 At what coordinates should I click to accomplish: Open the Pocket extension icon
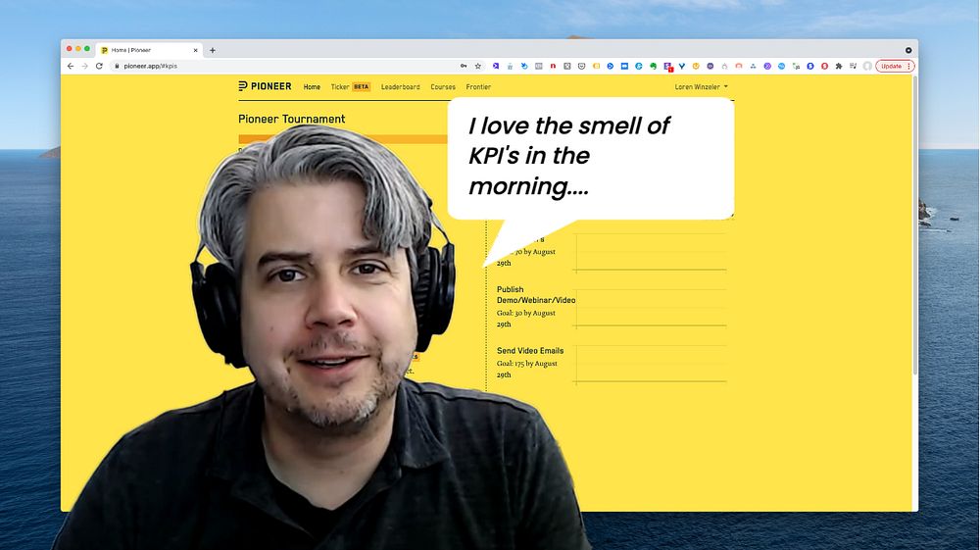581,66
